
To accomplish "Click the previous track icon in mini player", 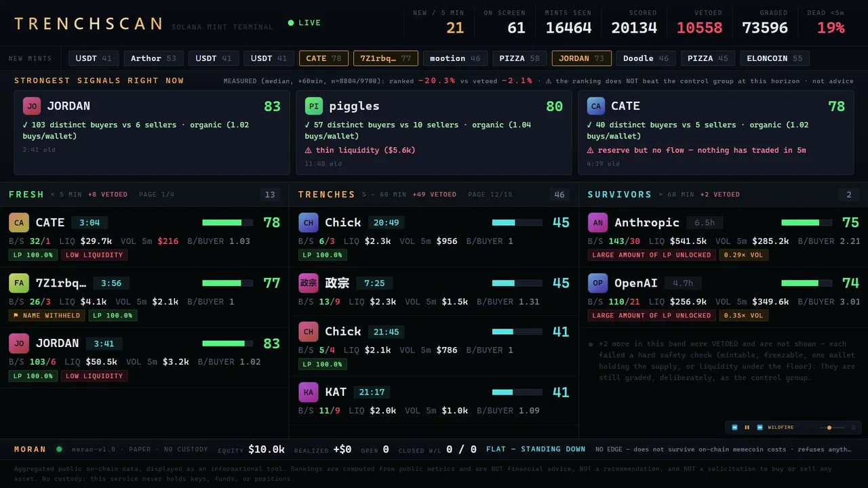I will point(734,428).
